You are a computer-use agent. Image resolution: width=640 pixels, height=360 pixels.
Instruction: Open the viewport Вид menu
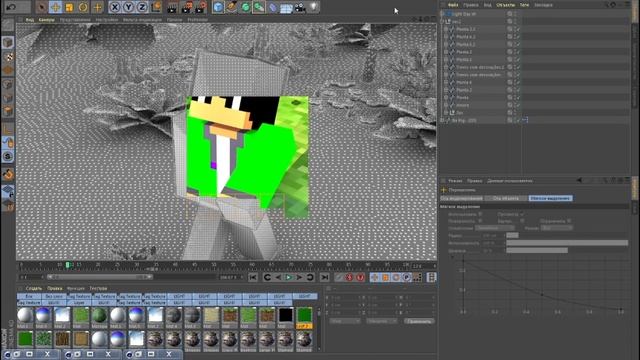[x=29, y=20]
